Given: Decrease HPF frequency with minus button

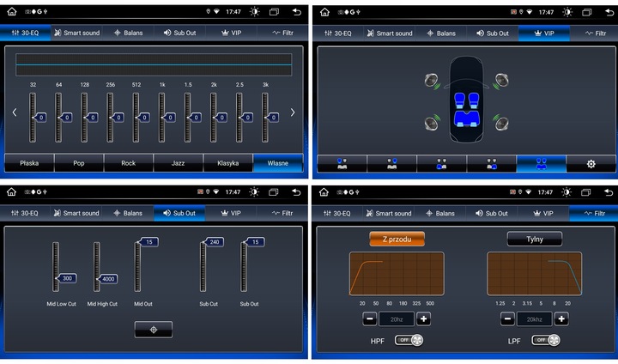Looking at the screenshot, I should [x=370, y=318].
